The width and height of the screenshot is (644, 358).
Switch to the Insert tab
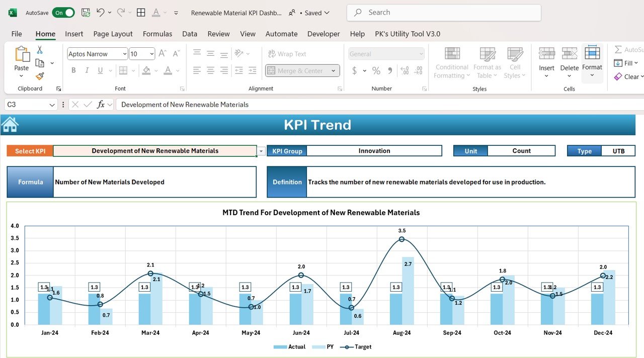click(74, 34)
